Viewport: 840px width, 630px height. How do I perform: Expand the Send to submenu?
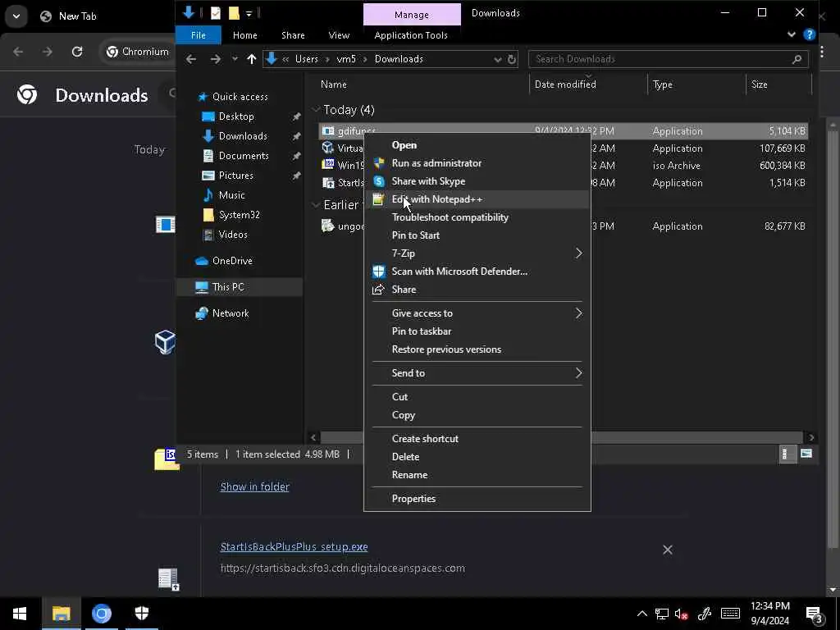coord(578,373)
